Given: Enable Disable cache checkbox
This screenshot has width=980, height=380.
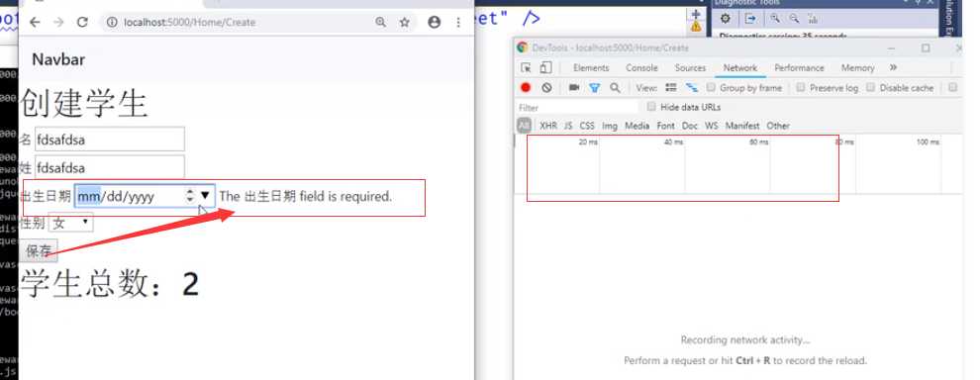Looking at the screenshot, I should [x=871, y=87].
